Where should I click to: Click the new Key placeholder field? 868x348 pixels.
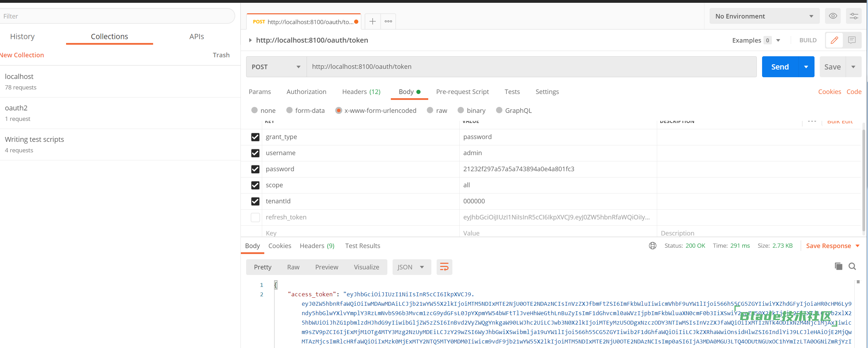[x=360, y=233]
